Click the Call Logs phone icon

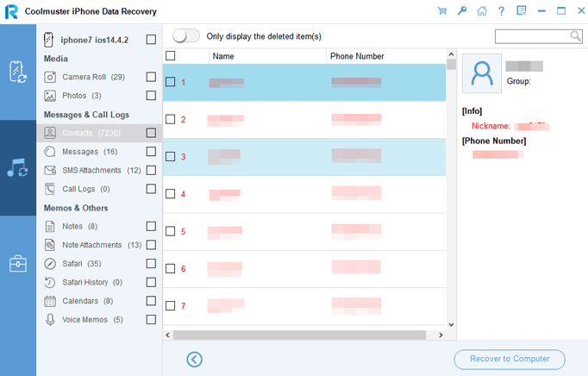[x=50, y=189]
